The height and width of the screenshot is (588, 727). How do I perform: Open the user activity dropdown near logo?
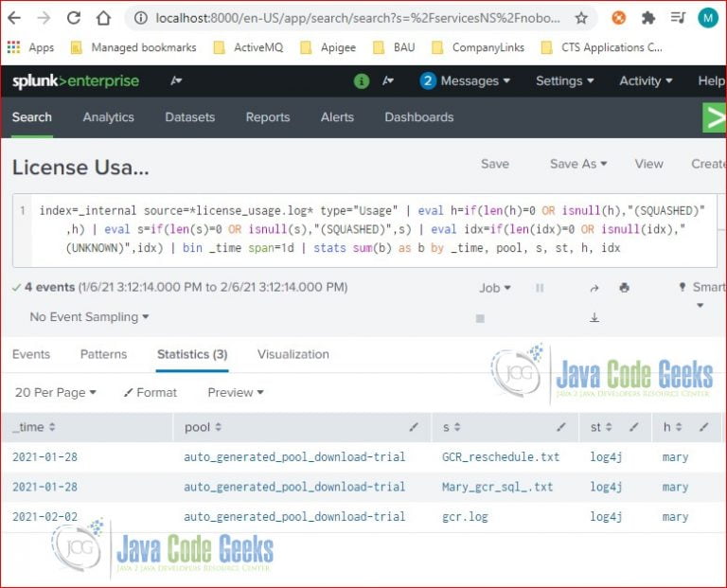pos(176,81)
